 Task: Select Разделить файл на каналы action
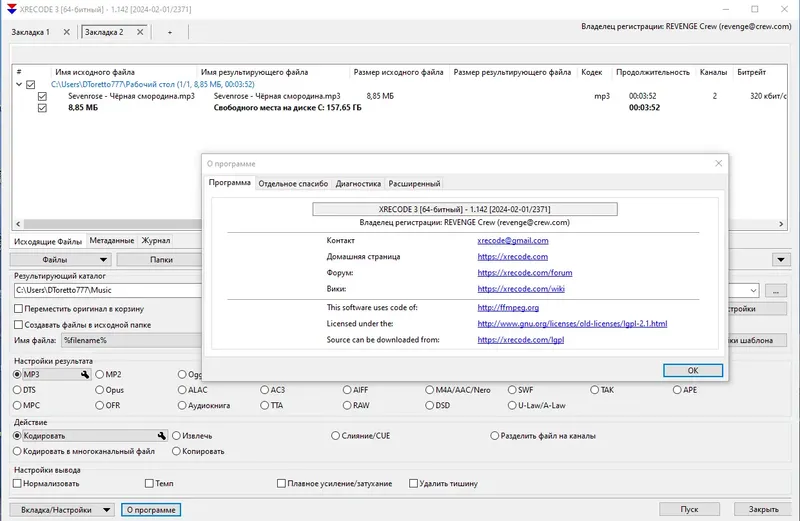[x=494, y=436]
